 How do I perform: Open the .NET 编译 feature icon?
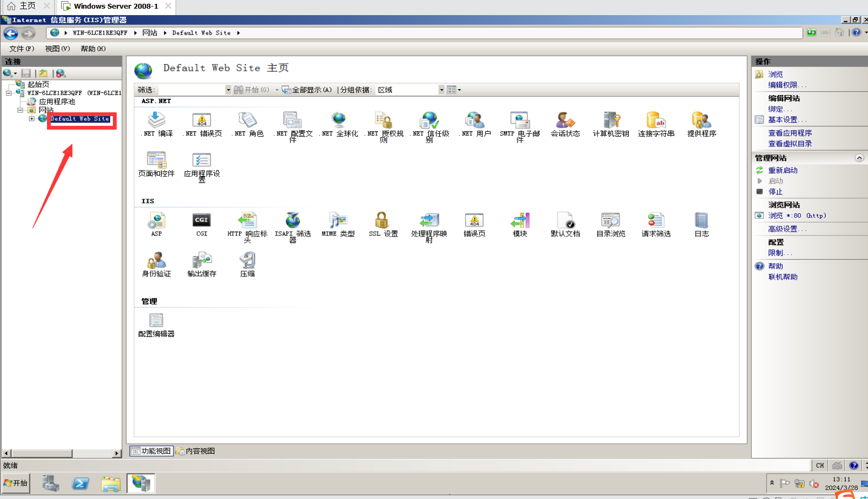pyautogui.click(x=157, y=124)
